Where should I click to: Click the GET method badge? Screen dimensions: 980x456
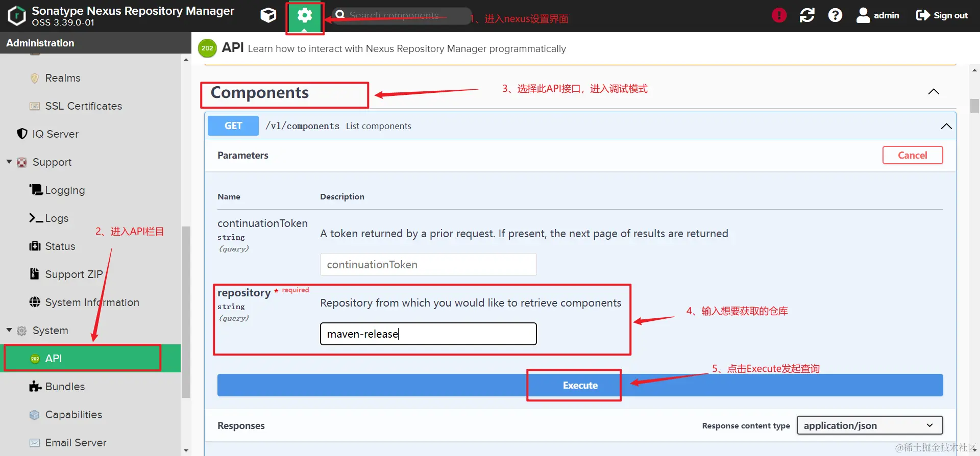pyautogui.click(x=233, y=125)
